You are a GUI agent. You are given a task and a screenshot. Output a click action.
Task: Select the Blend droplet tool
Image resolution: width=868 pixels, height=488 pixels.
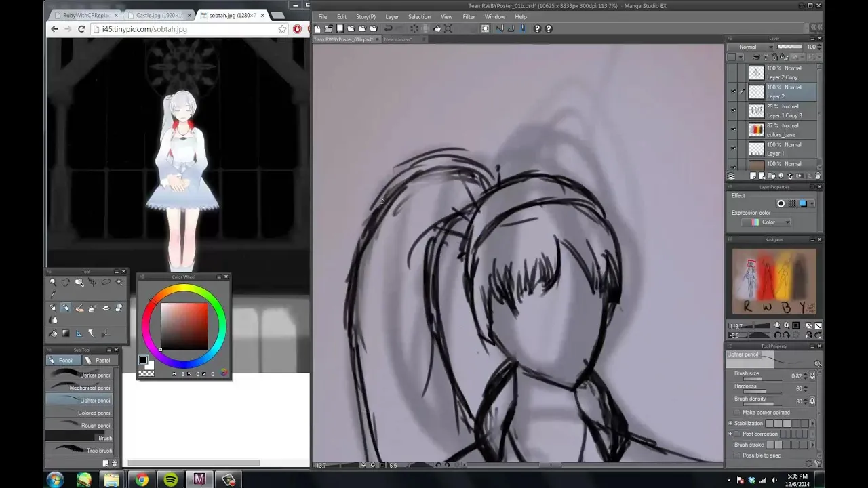click(53, 320)
